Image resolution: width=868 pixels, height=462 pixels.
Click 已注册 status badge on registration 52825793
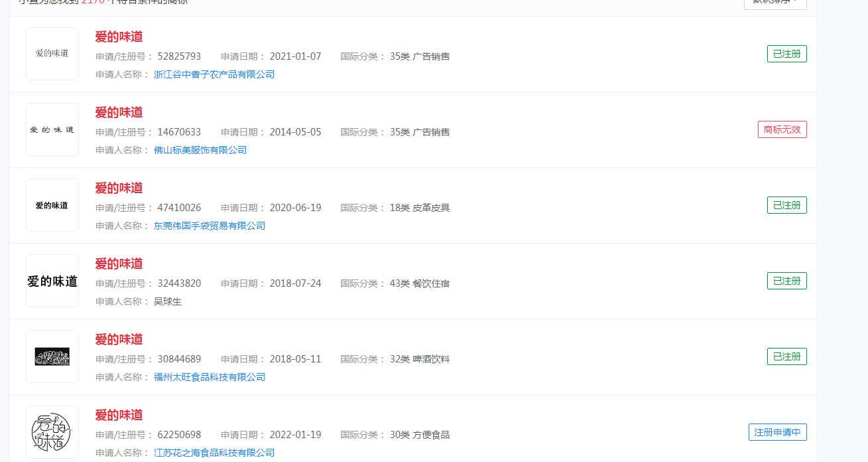(x=786, y=53)
